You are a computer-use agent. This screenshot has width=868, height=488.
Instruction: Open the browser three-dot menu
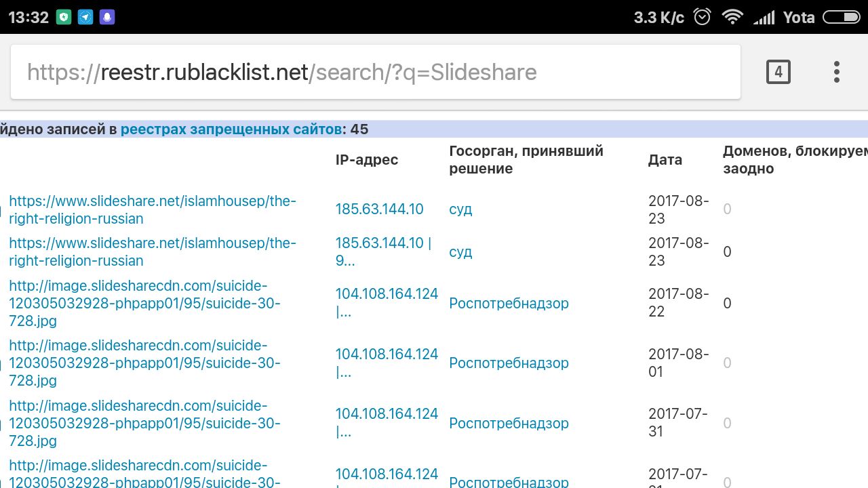pos(837,72)
